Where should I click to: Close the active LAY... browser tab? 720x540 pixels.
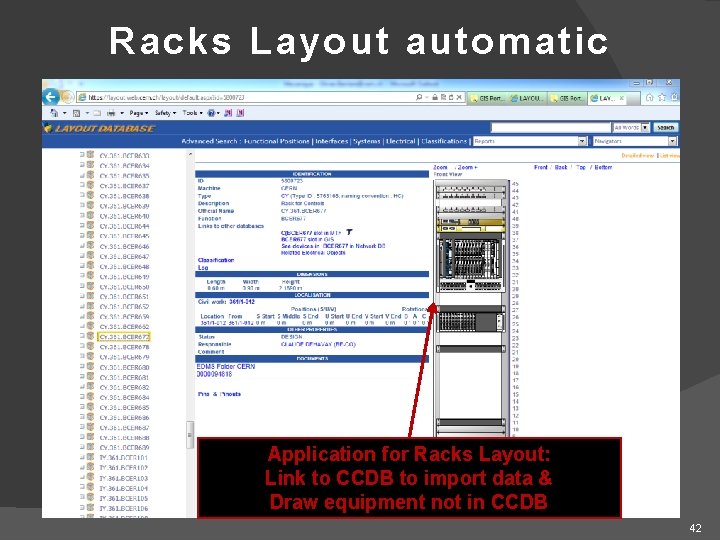click(622, 98)
